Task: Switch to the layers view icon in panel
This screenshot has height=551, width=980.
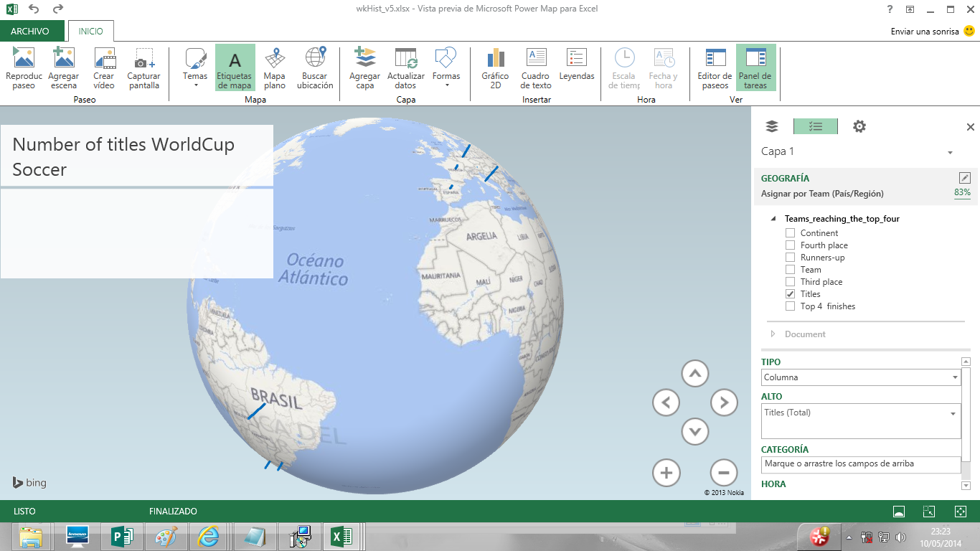Action: pos(771,126)
